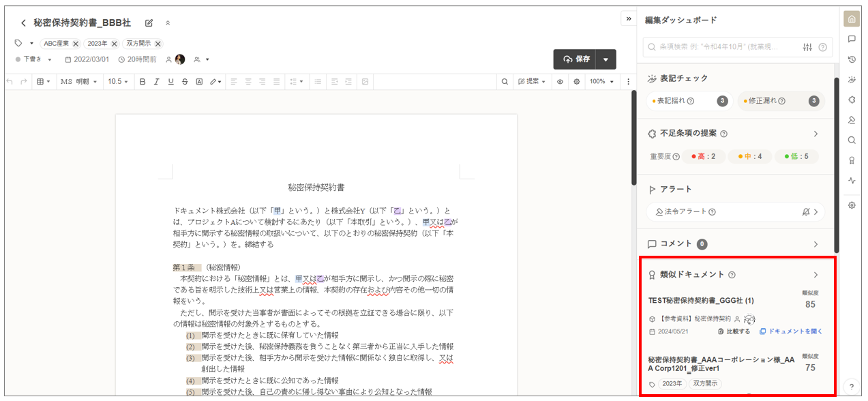This screenshot has height=401, width=868.
Task: Expand the dropdown arrow beside 保存
Action: click(605, 59)
